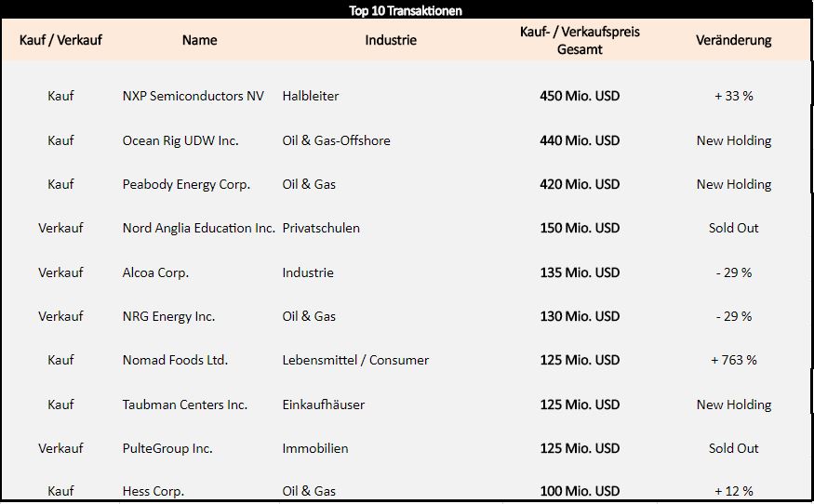Select the + 763 % change value

coord(734,360)
